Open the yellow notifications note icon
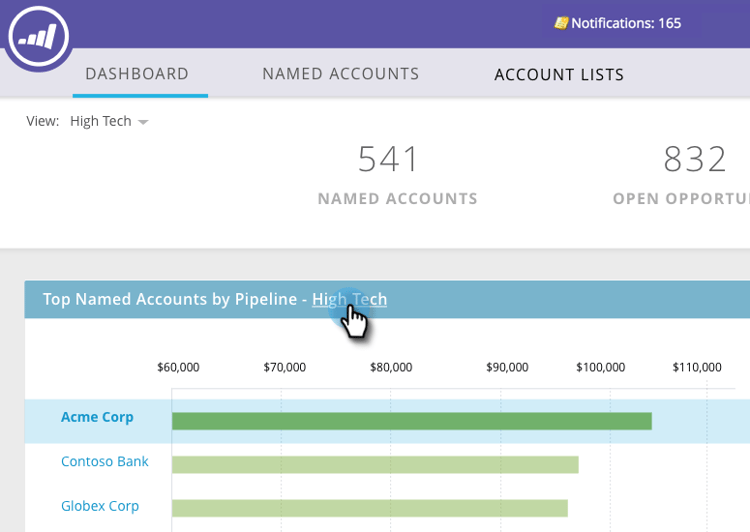Screen dimensions: 750x532 561,22
